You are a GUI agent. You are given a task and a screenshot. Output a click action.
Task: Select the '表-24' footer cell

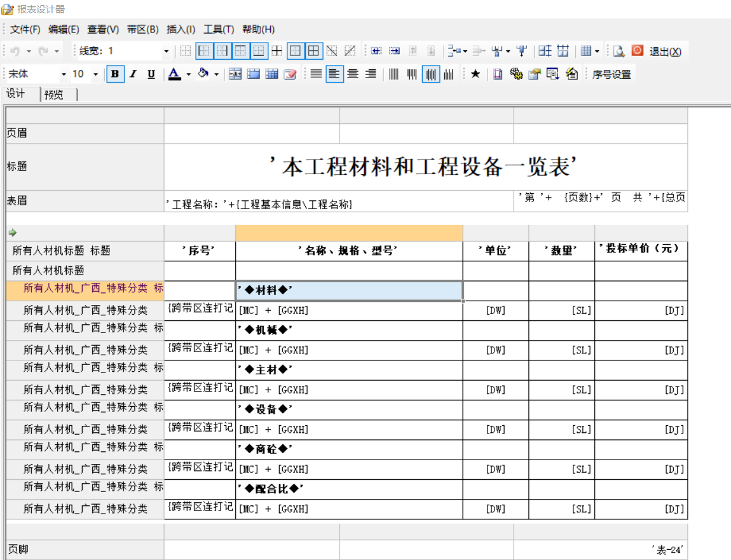coord(601,550)
